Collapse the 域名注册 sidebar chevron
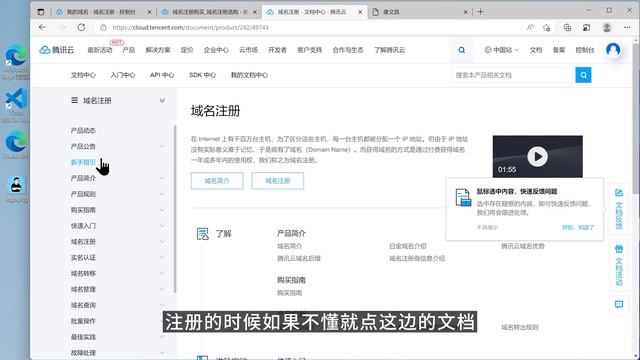This screenshot has height=360, width=640. (x=162, y=100)
